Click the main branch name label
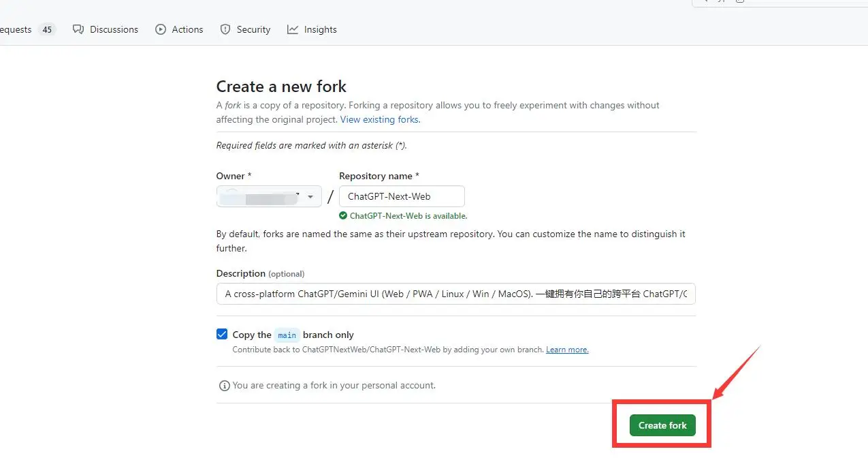This screenshot has width=868, height=475. pos(287,335)
